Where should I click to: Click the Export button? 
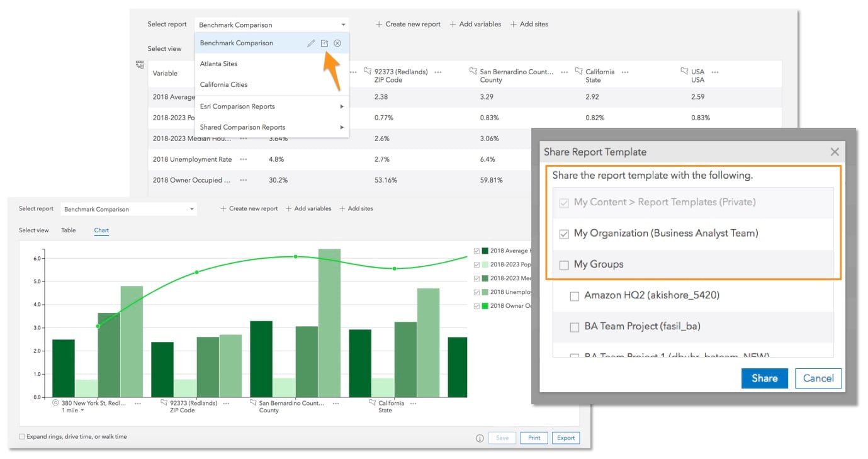click(566, 438)
